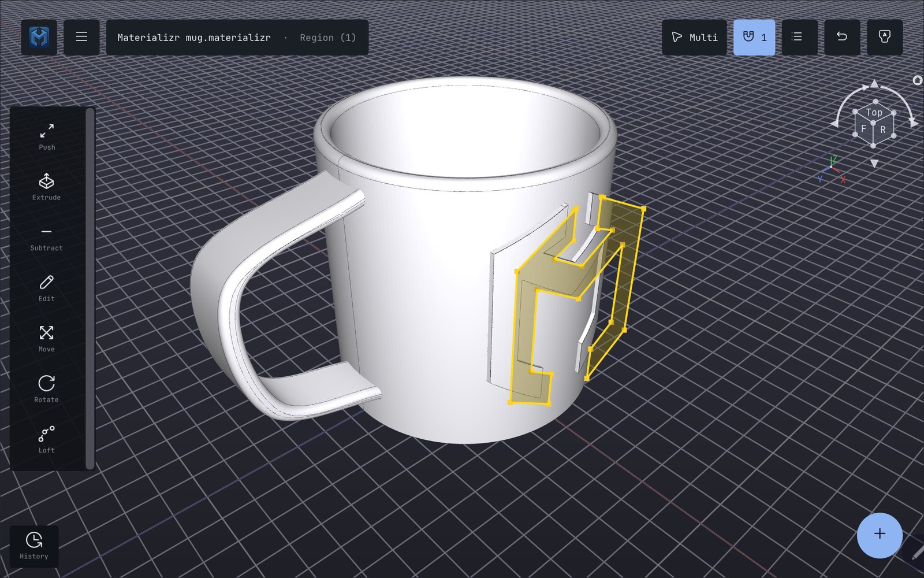
Task: Select the Extrude tool
Action: pos(47,187)
